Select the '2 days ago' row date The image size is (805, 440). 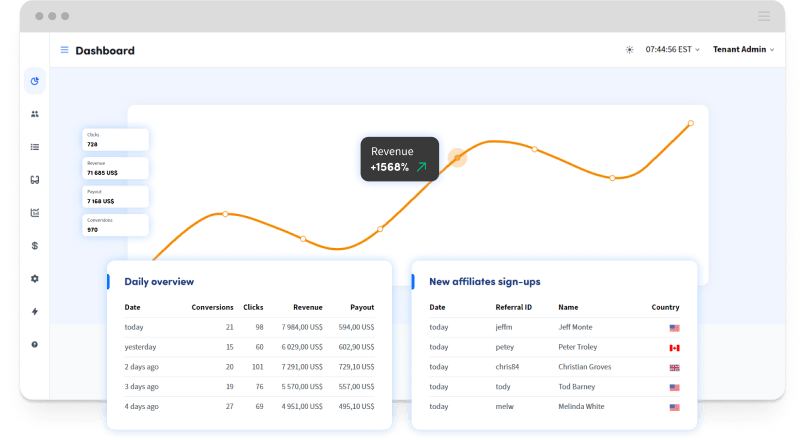(x=141, y=367)
